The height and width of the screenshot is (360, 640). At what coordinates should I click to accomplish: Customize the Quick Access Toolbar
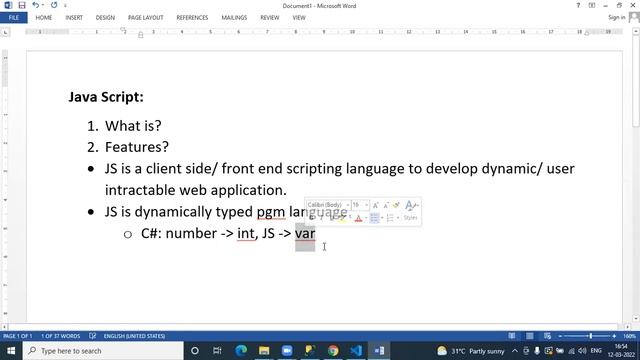tap(65, 6)
